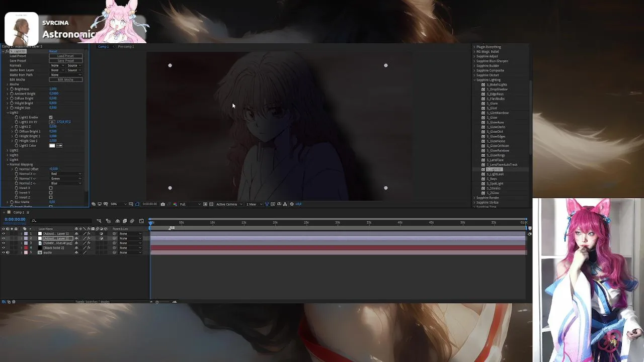
Task: Select S_GlowRainbow in effects list
Action: pyautogui.click(x=498, y=150)
